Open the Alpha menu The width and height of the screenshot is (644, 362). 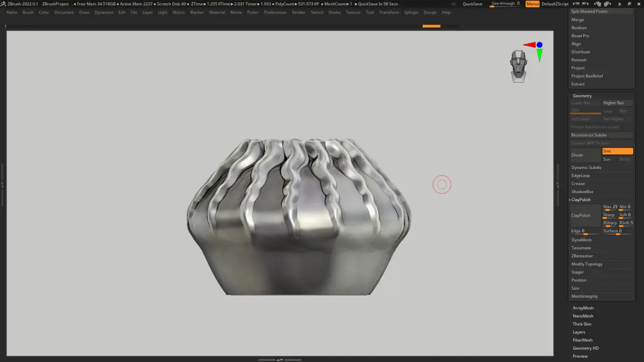click(12, 12)
